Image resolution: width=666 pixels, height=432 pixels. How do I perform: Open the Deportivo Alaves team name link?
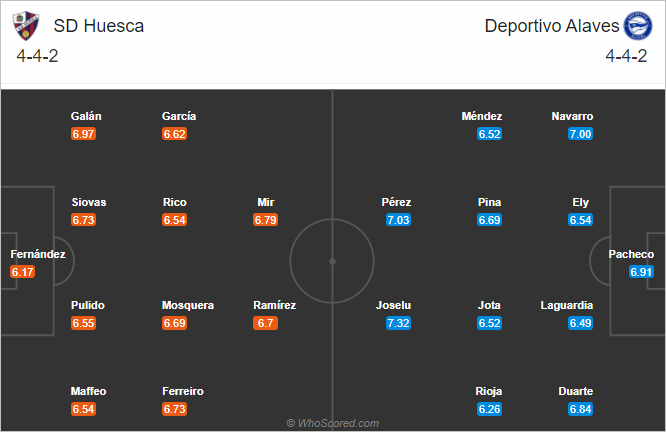pos(552,26)
